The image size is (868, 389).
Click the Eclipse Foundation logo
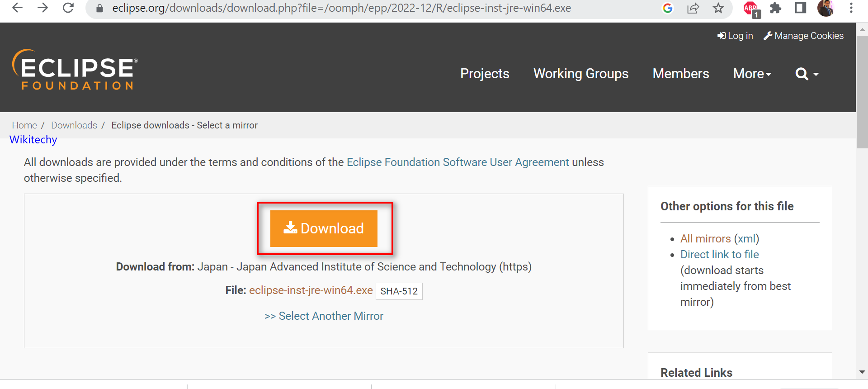pyautogui.click(x=75, y=70)
